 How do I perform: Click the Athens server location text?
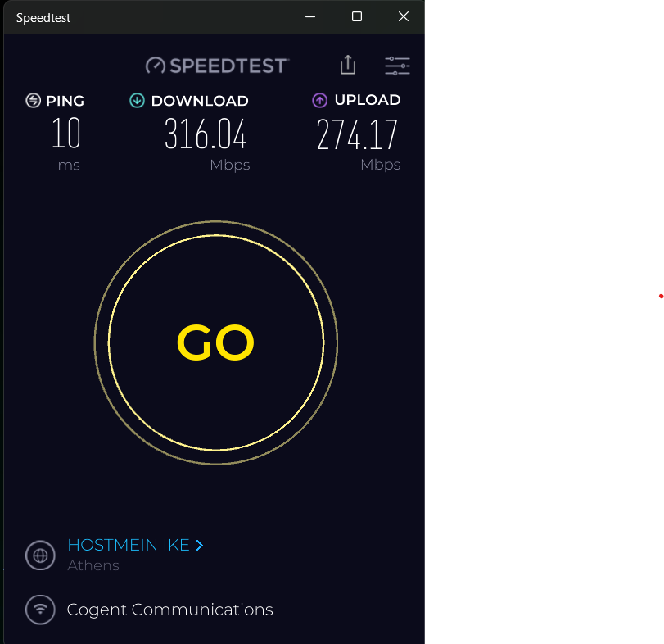pos(93,565)
